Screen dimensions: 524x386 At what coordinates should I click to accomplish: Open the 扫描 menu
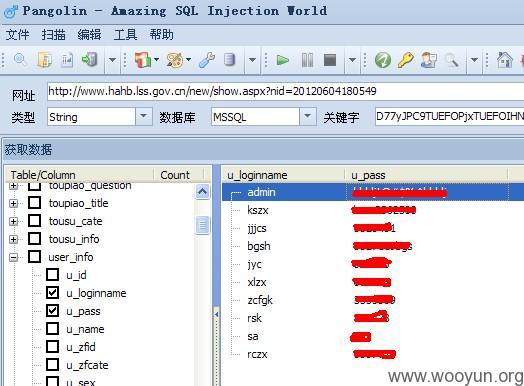coord(53,35)
